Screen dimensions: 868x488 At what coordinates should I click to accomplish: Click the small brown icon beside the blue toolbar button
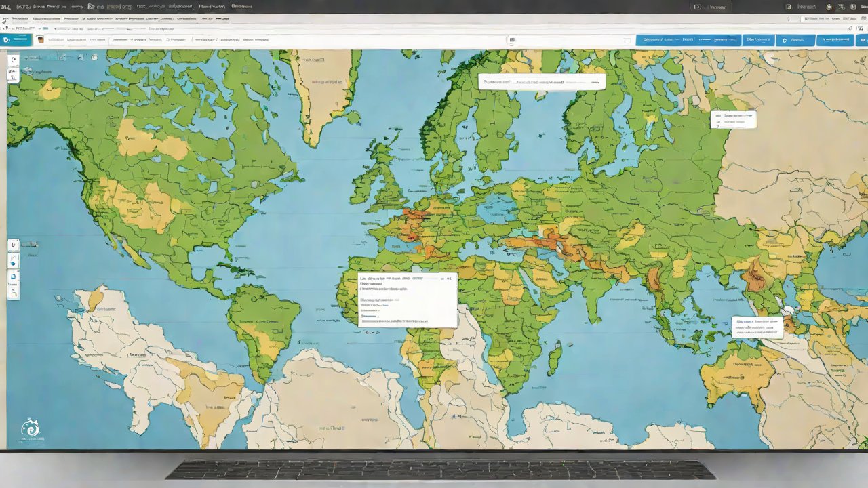tap(41, 40)
